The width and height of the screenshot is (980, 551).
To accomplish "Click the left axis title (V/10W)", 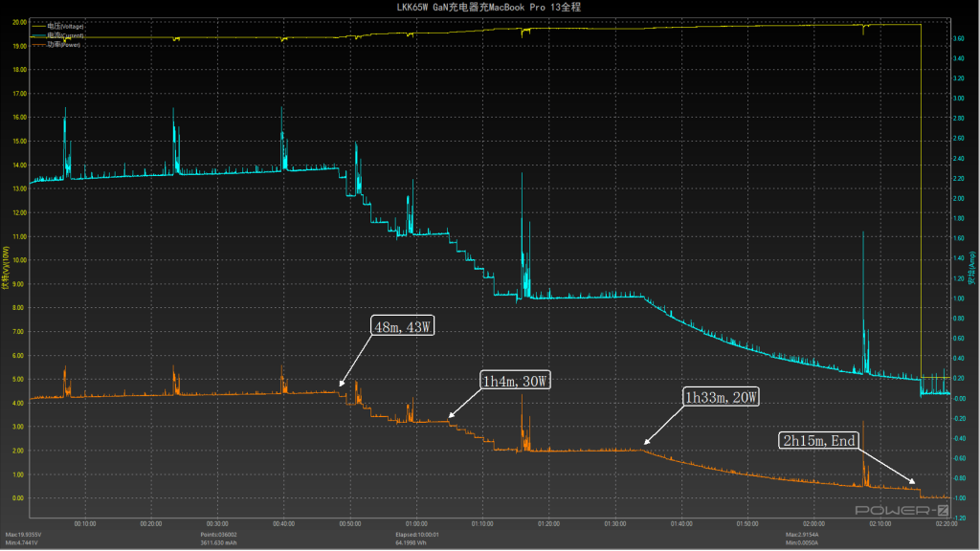I will point(6,268).
